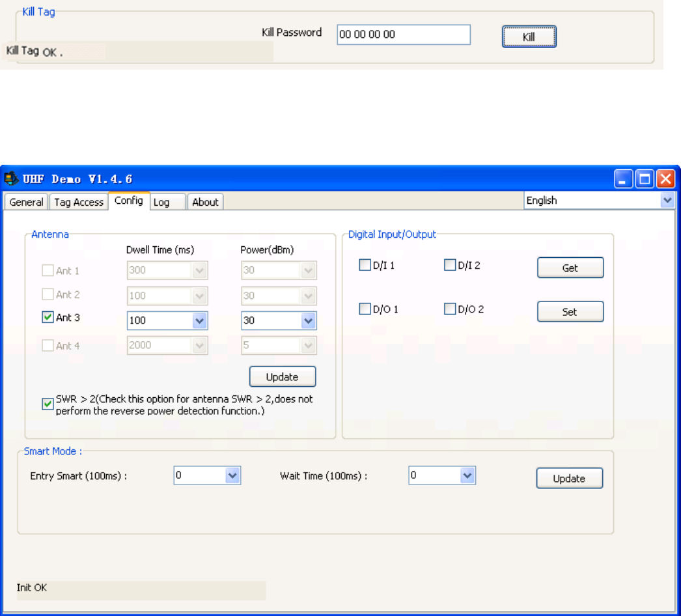Open the About tab
681x616 pixels.
coord(205,202)
